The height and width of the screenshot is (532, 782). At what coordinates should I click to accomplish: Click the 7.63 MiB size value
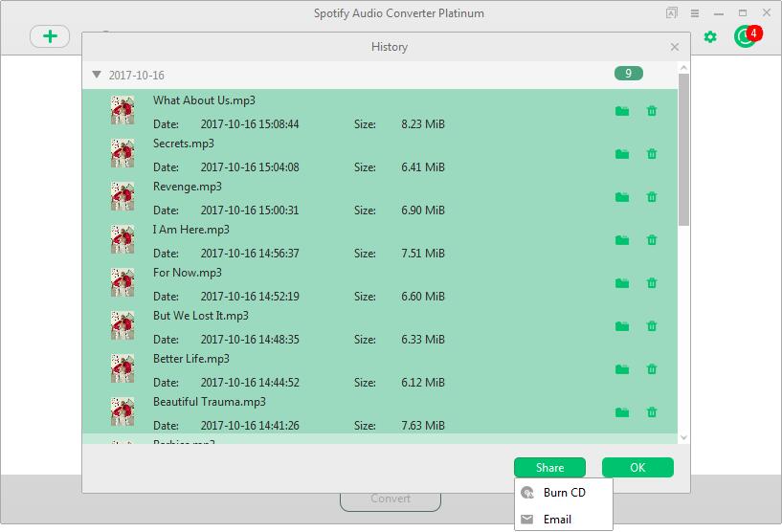423,425
